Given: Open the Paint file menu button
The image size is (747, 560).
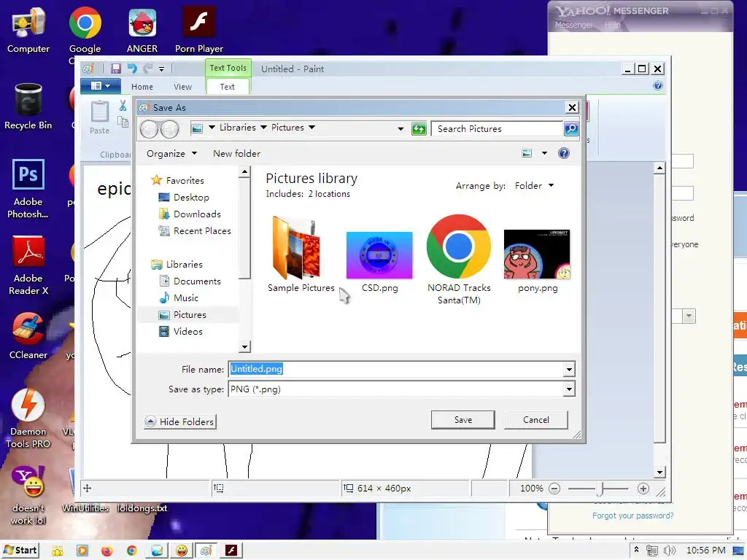Looking at the screenshot, I should (x=101, y=86).
